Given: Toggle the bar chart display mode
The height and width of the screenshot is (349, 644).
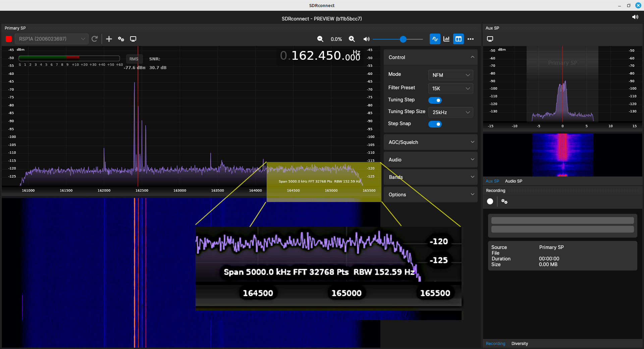Looking at the screenshot, I should (446, 39).
